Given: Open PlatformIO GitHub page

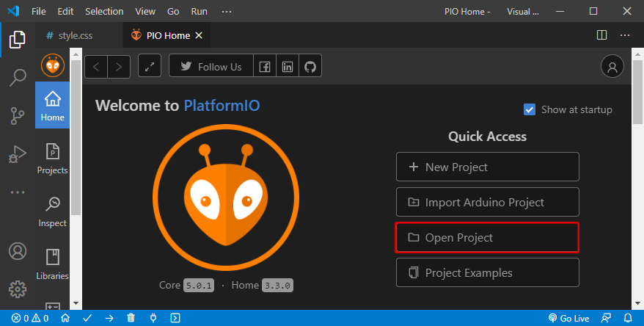Looking at the screenshot, I should (310, 66).
